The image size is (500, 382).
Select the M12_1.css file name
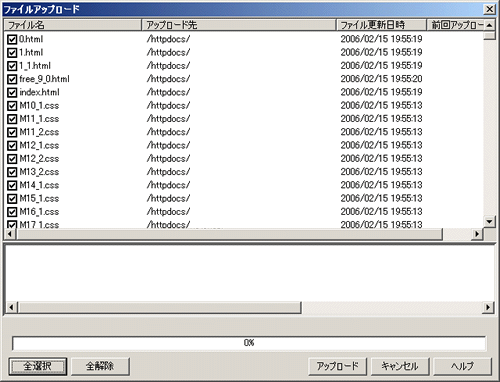[39, 146]
